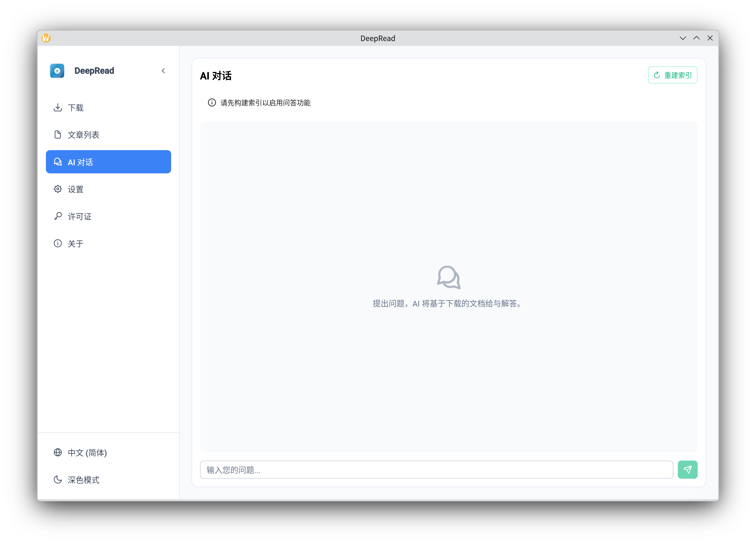Click the DeepRead logo icon

(x=57, y=71)
